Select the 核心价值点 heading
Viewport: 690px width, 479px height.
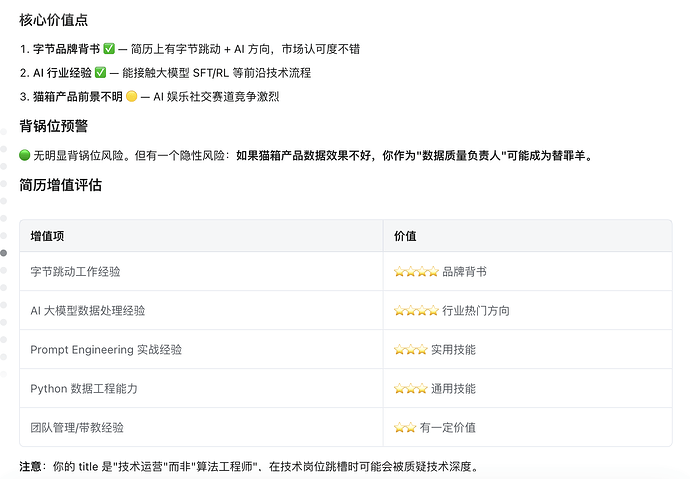tap(52, 20)
